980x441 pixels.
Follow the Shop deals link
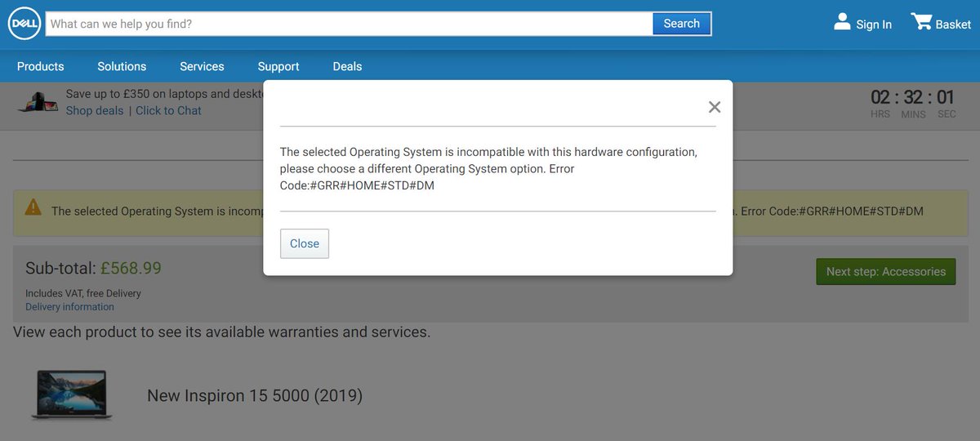95,111
